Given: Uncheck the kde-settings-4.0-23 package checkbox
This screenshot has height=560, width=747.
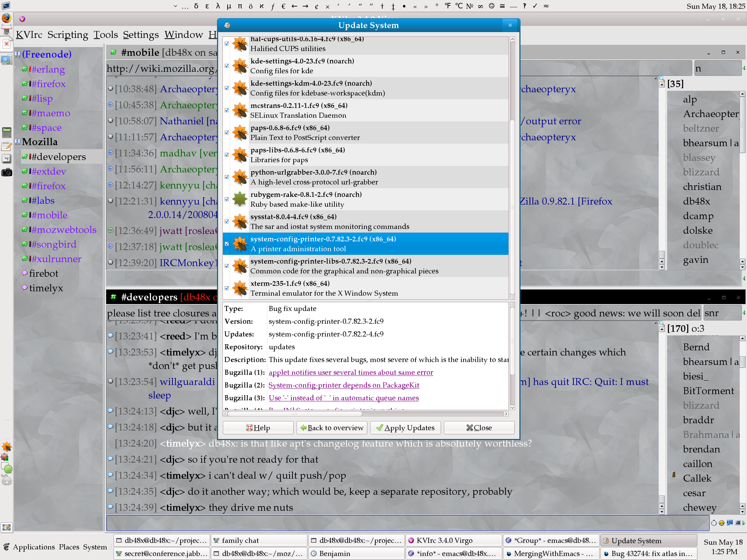Looking at the screenshot, I should point(227,66).
